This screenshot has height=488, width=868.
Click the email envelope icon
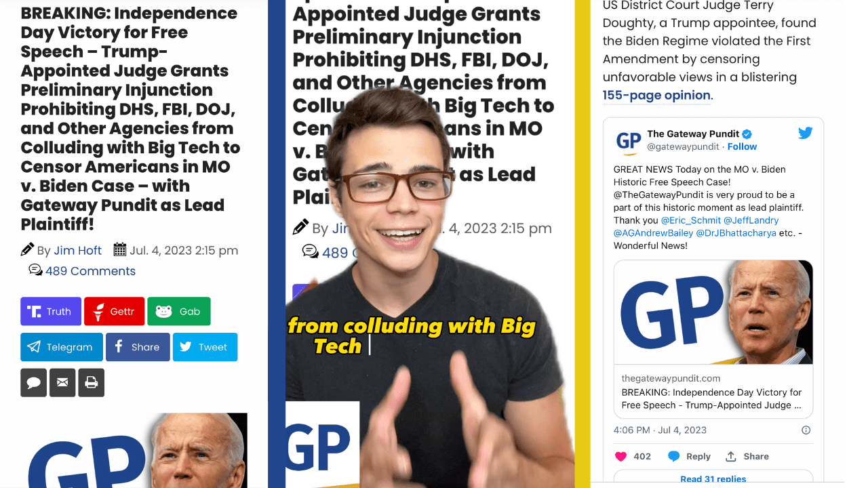point(62,383)
